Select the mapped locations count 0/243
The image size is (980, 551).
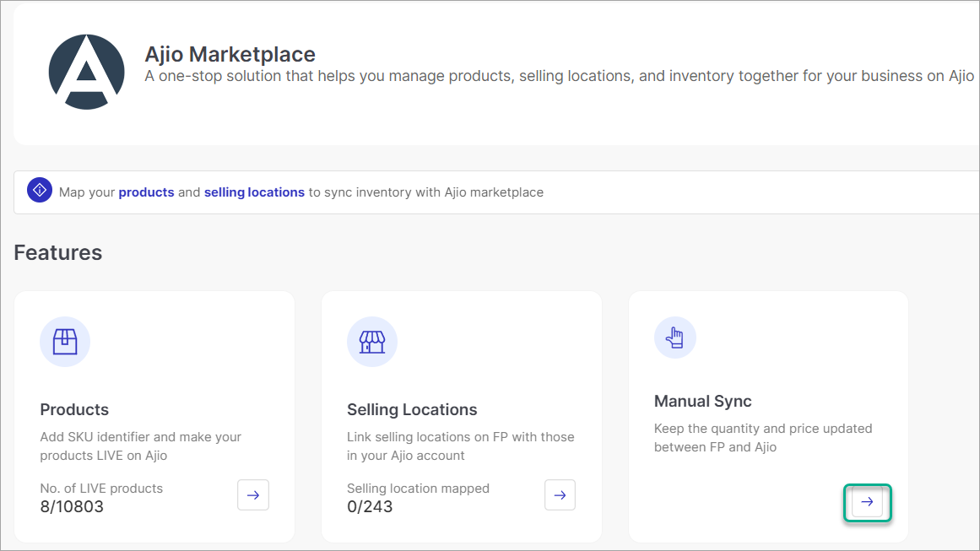(369, 506)
